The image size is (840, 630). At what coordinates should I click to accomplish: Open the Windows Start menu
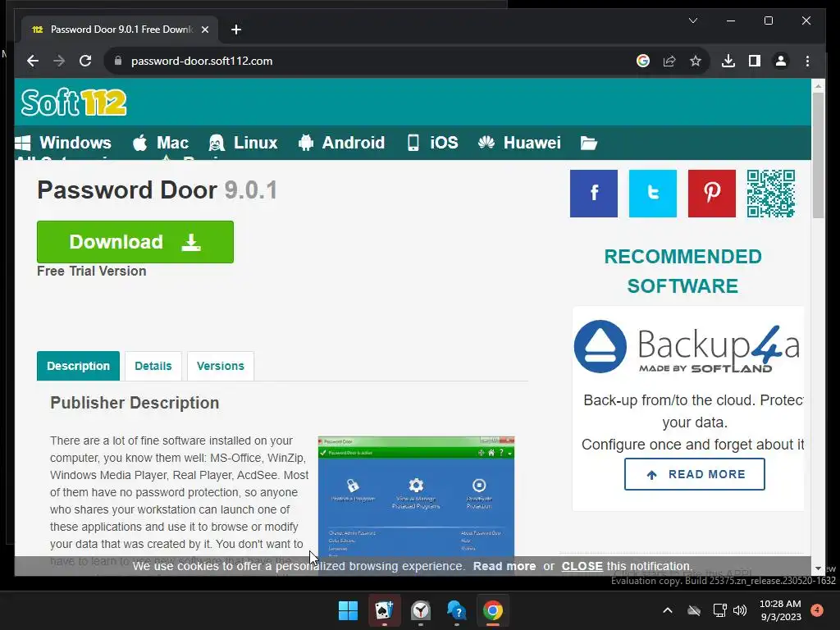tap(348, 610)
